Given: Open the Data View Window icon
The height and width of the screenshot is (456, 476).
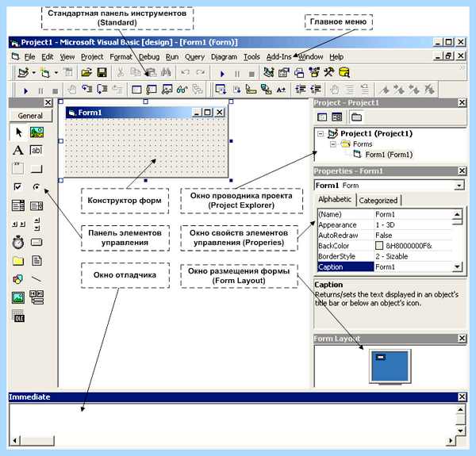Looking at the screenshot, I should [344, 72].
